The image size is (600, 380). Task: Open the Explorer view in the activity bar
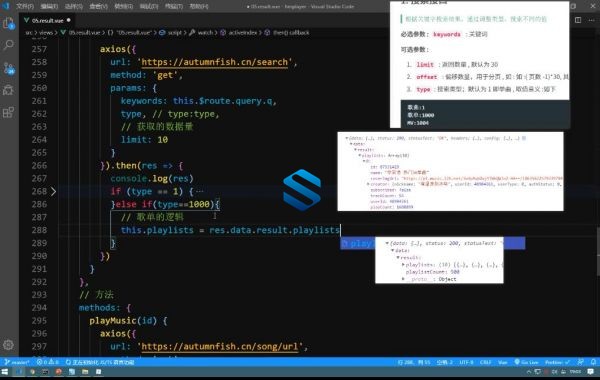tap(8, 23)
